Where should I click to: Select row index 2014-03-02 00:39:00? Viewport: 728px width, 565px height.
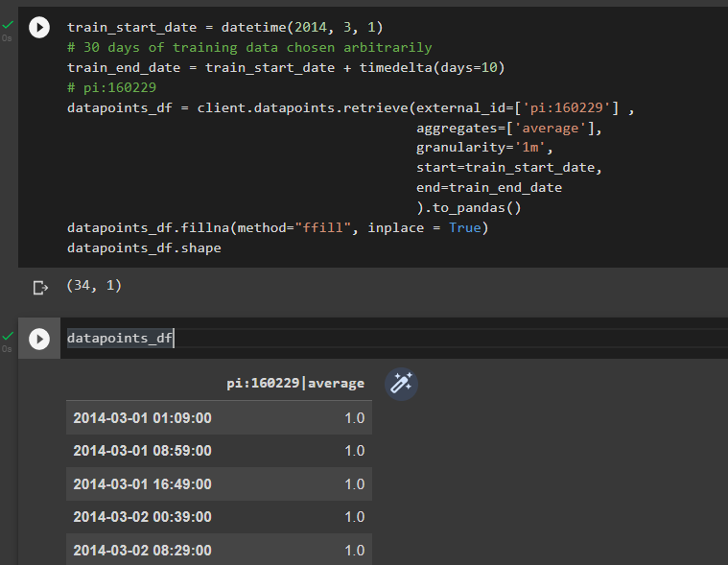143,517
